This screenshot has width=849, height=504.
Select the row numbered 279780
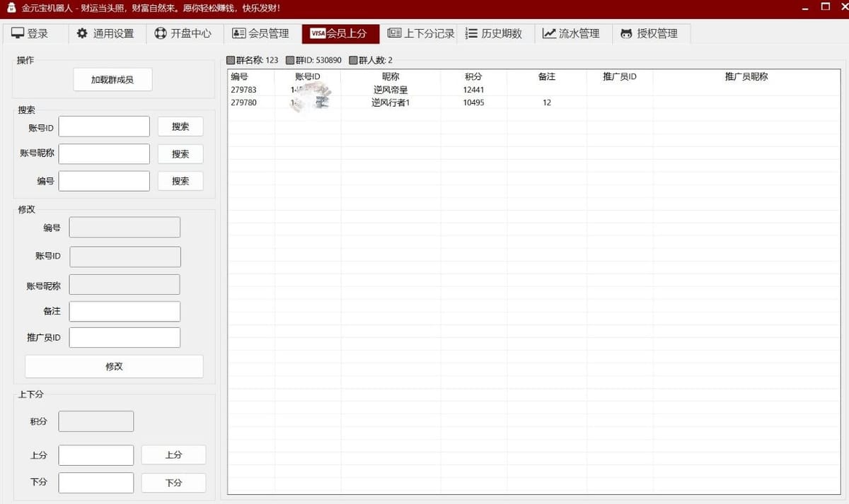[534, 102]
